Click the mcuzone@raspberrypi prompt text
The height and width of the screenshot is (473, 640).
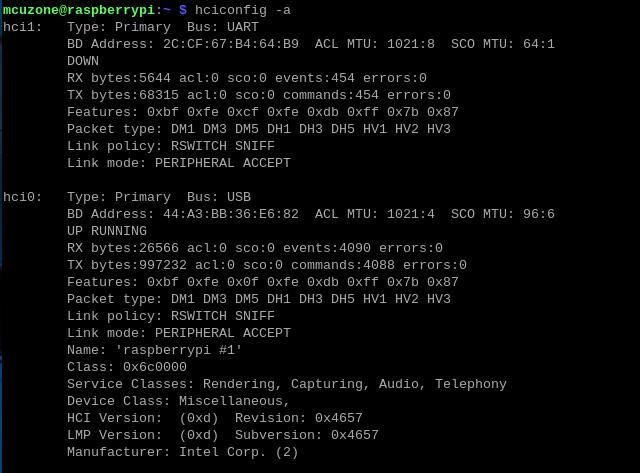pyautogui.click(x=79, y=10)
